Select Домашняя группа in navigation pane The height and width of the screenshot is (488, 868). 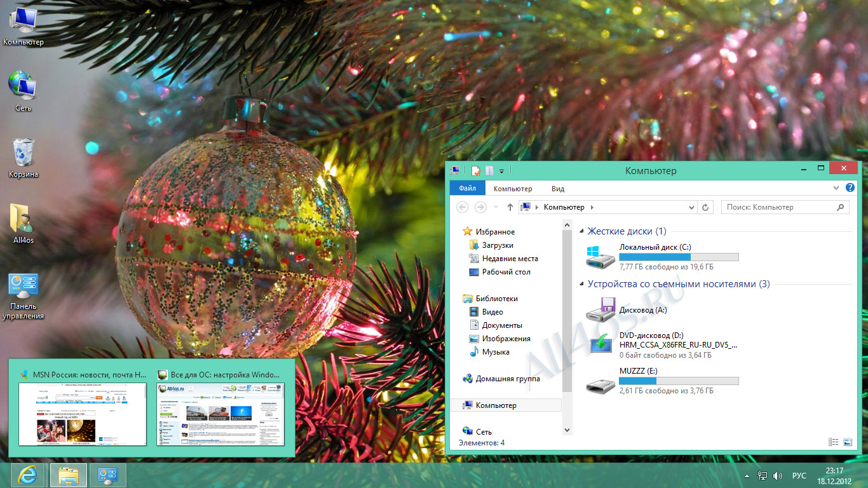[501, 379]
